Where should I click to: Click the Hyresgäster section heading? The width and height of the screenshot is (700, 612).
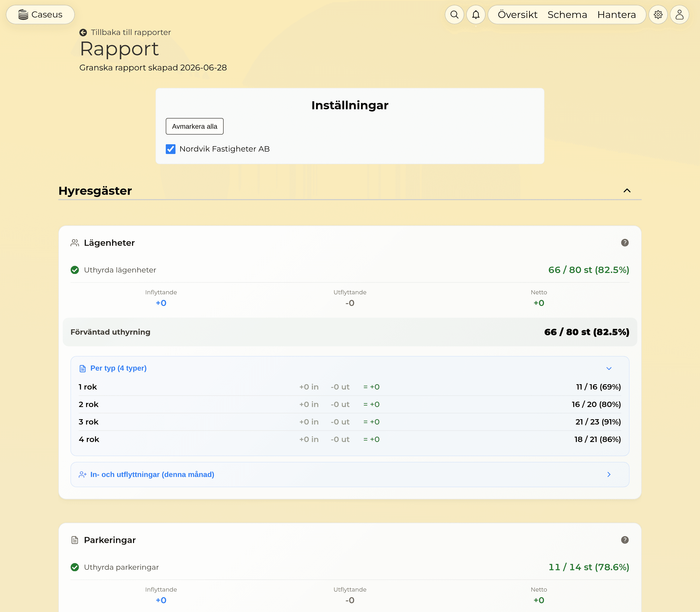(x=95, y=191)
